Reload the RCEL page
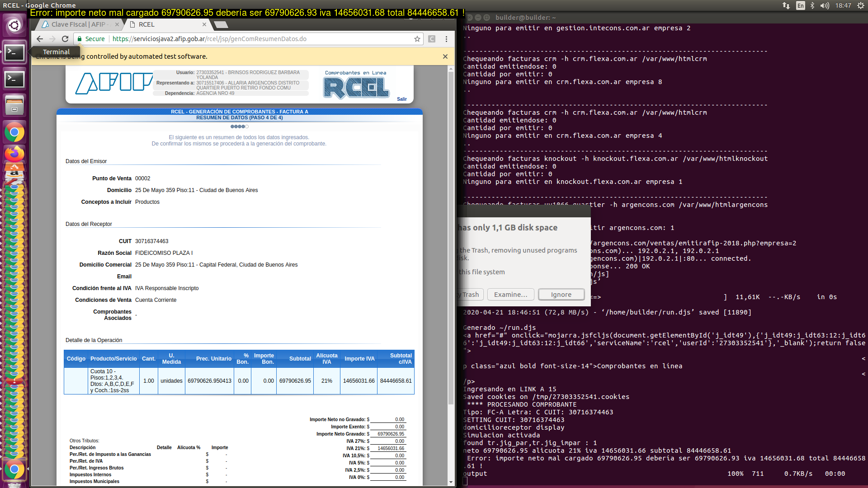 coord(65,39)
